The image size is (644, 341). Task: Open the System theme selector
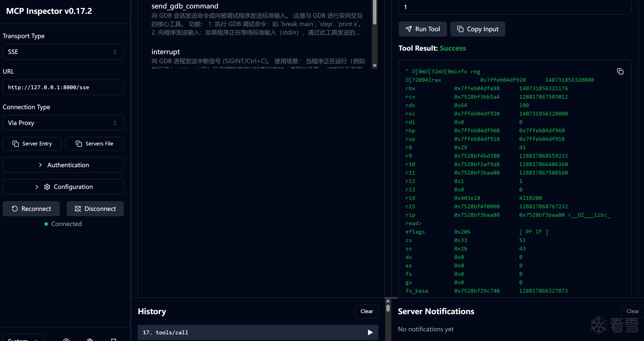(24, 339)
